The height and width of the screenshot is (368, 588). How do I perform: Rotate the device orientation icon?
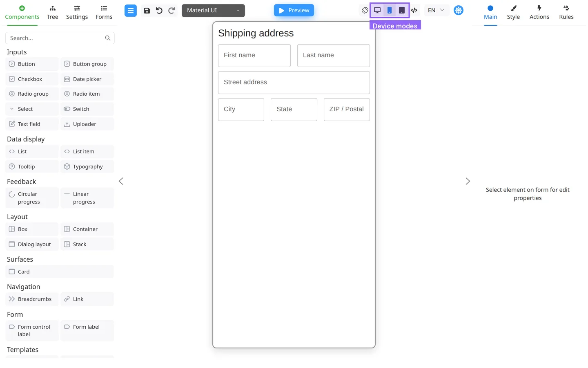[x=365, y=10]
